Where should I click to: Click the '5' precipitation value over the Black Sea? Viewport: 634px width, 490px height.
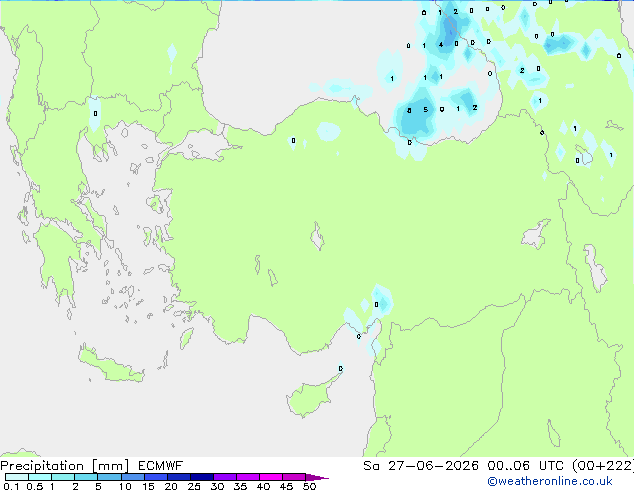425,110
